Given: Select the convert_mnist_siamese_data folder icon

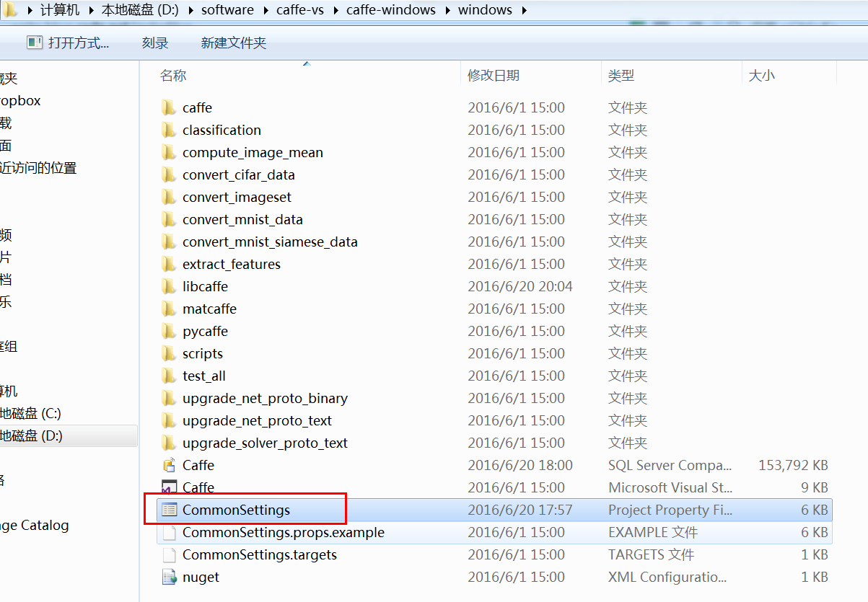Looking at the screenshot, I should point(169,242).
